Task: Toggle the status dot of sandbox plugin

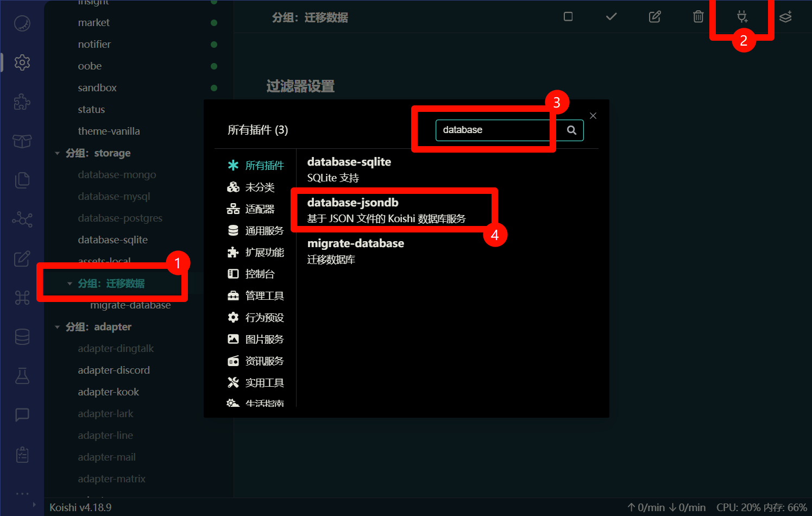Action: (x=214, y=88)
